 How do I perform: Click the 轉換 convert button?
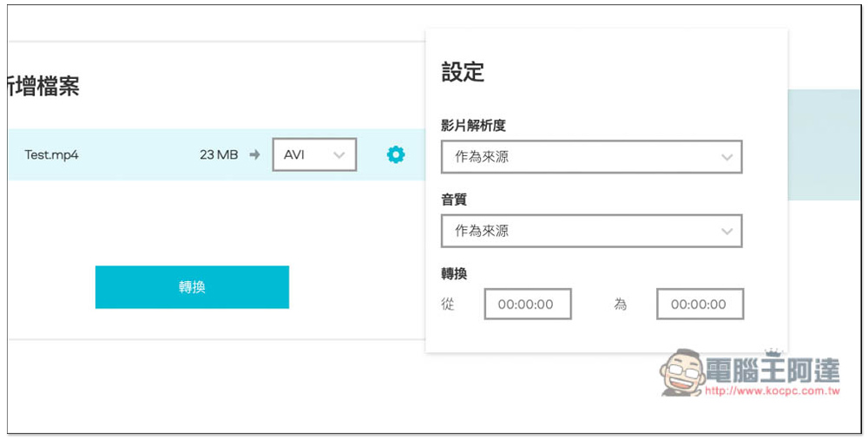coord(192,287)
